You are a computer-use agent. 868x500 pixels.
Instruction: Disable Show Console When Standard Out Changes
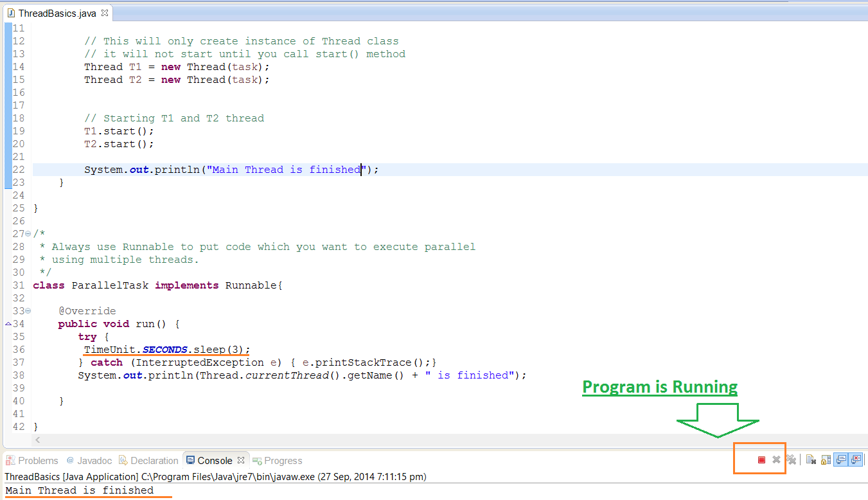click(841, 460)
